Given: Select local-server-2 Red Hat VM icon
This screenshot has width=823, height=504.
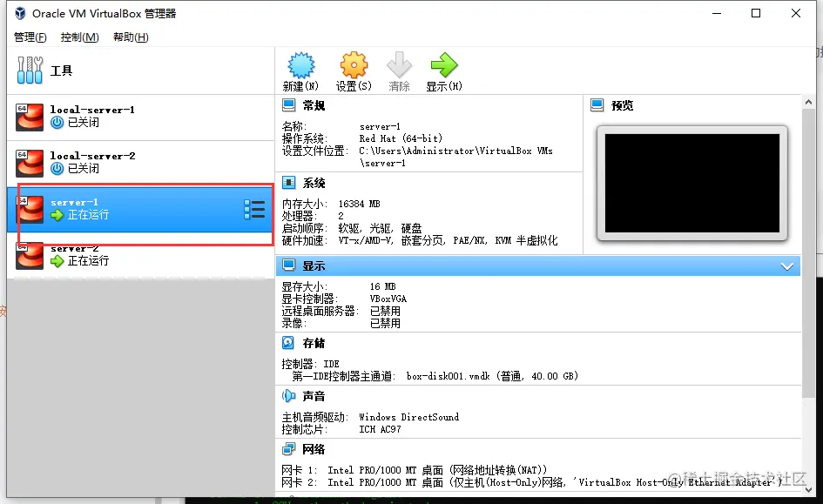Looking at the screenshot, I should point(30,163).
